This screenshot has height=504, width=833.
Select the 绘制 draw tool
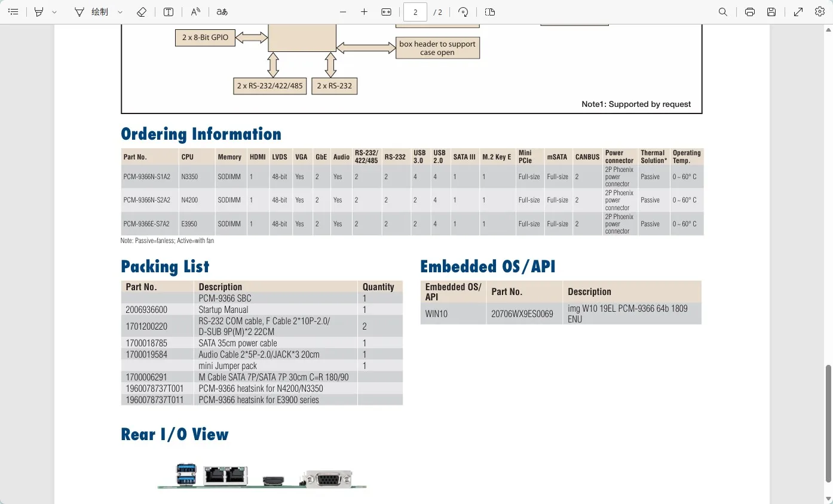tap(91, 12)
